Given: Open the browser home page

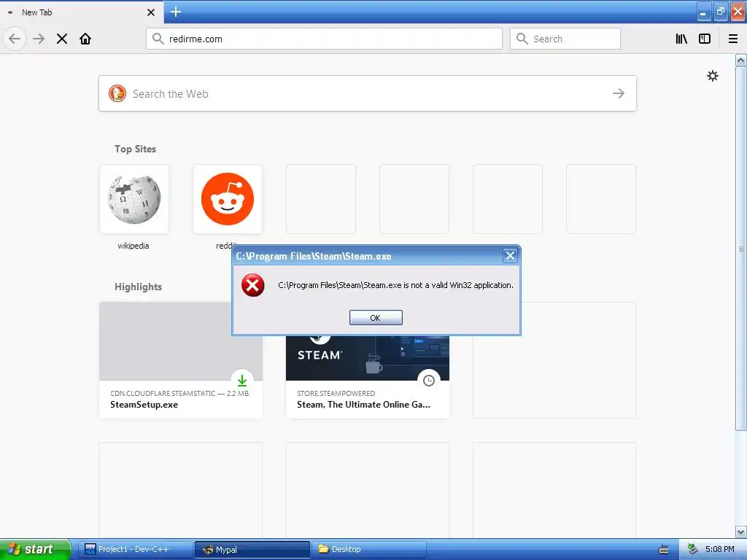Looking at the screenshot, I should pos(85,39).
